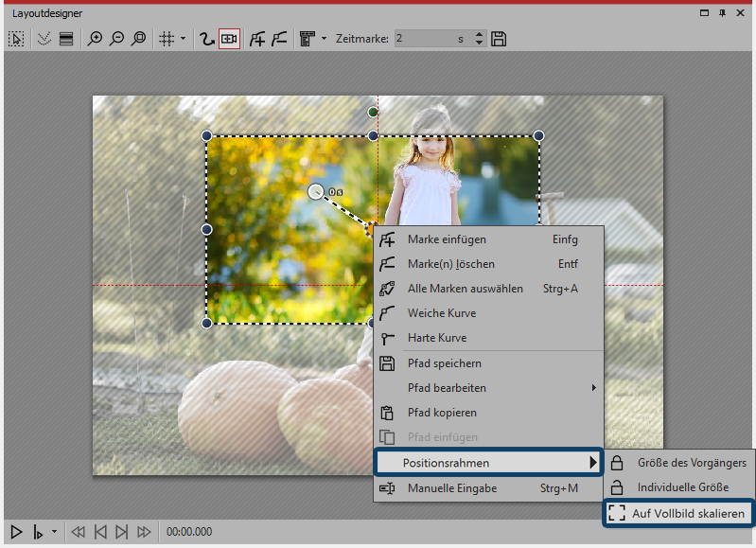Click the zoom out magnifier icon

pyautogui.click(x=116, y=39)
